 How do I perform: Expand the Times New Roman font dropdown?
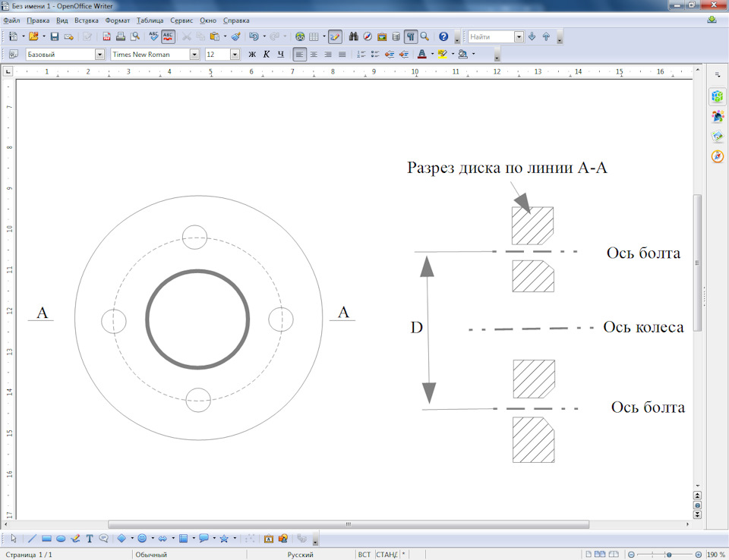[x=194, y=55]
